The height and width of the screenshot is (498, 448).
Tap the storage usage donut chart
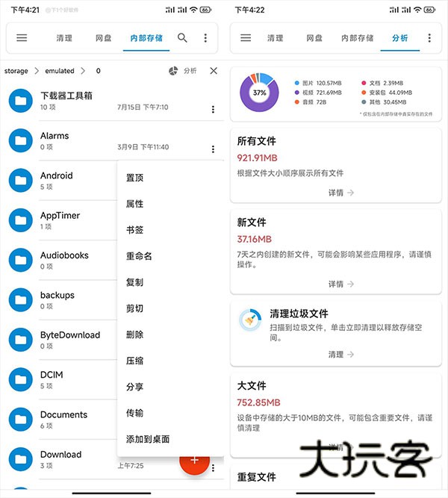pos(259,93)
